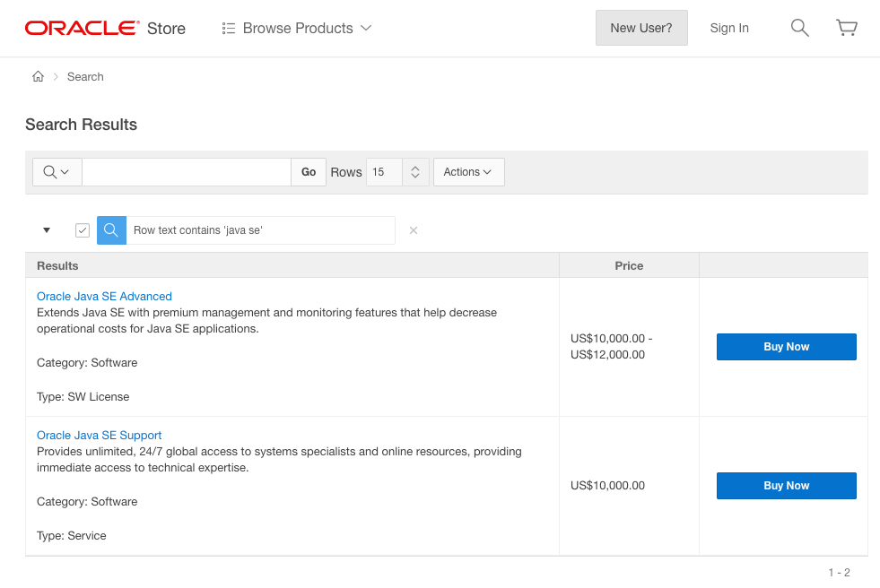880x588 pixels.
Task: Buy Now for Oracle Java SE Advanced
Action: pos(786,347)
